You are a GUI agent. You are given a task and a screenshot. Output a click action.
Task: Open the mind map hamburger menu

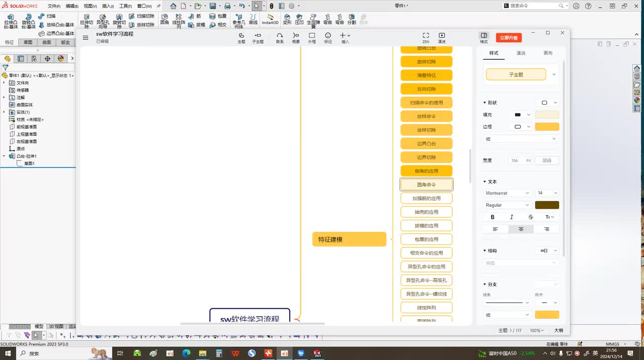coord(86,38)
